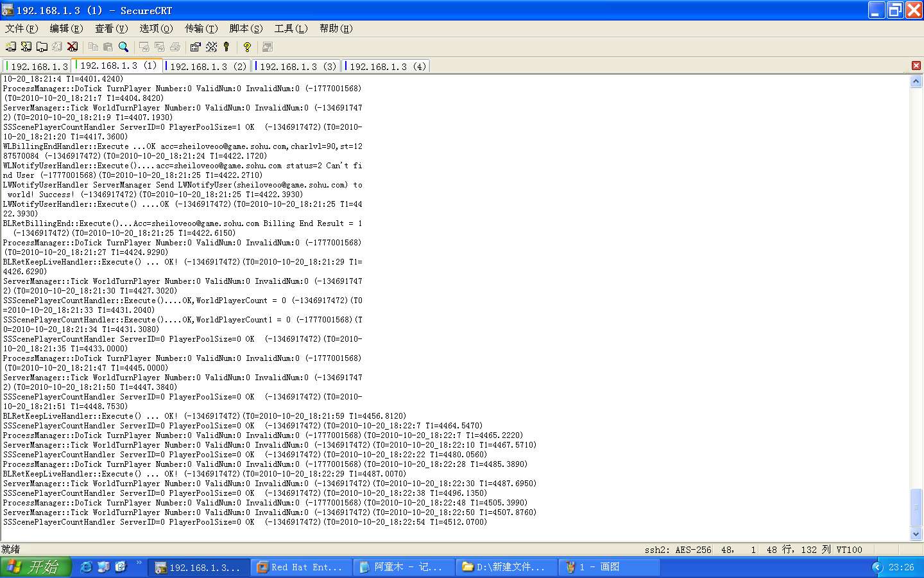This screenshot has height=578, width=924.
Task: Open the 传输(T) menu
Action: [x=201, y=28]
